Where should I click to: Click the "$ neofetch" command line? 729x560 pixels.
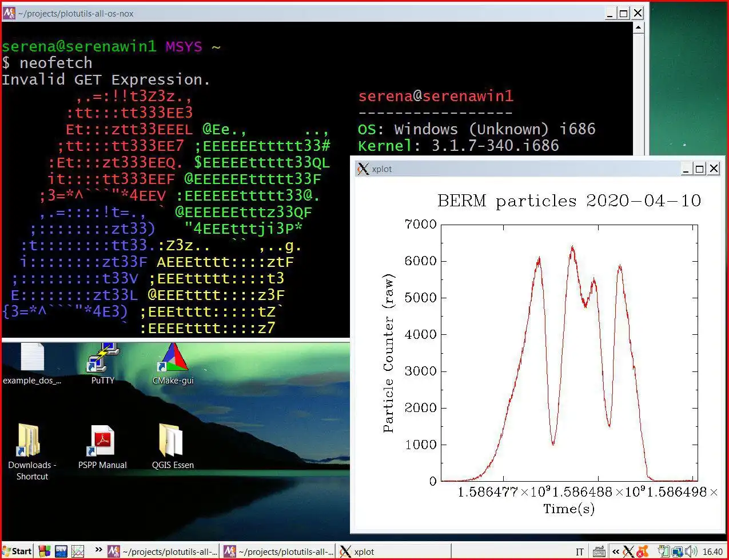[47, 63]
